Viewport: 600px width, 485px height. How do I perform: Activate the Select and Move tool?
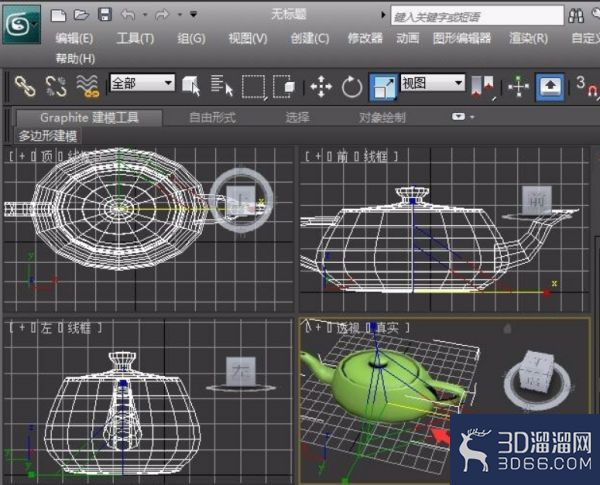pyautogui.click(x=321, y=87)
